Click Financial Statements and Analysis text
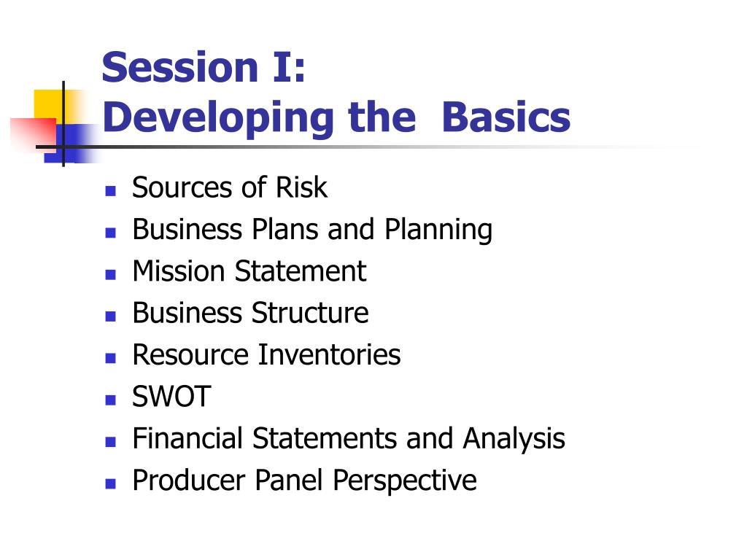 (349, 439)
